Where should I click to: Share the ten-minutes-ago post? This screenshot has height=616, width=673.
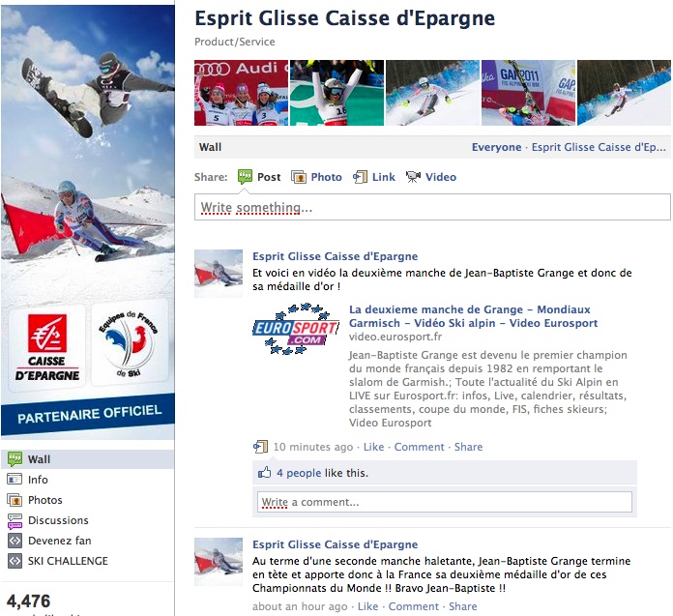(x=468, y=447)
